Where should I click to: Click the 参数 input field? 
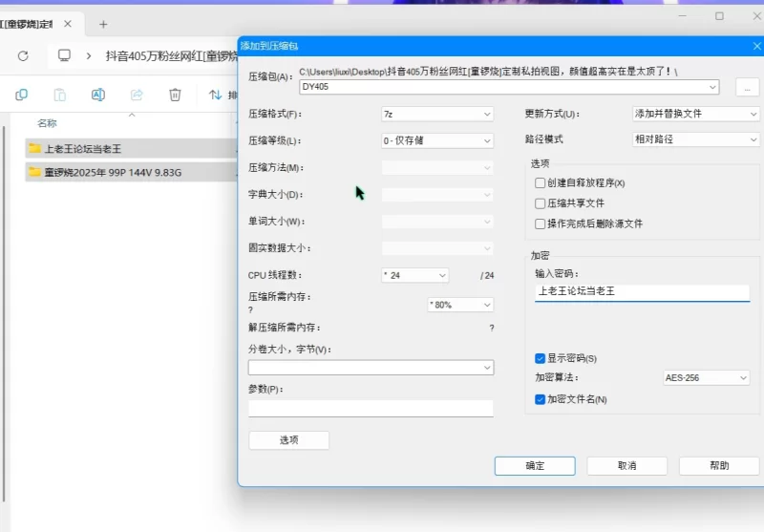pyautogui.click(x=371, y=408)
